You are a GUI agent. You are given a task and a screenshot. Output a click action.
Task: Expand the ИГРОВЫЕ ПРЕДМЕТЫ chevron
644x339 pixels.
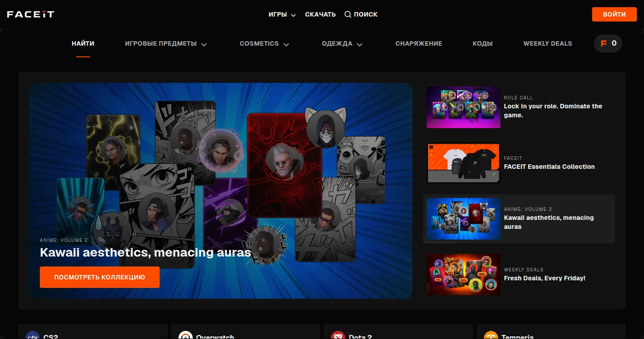click(x=204, y=44)
